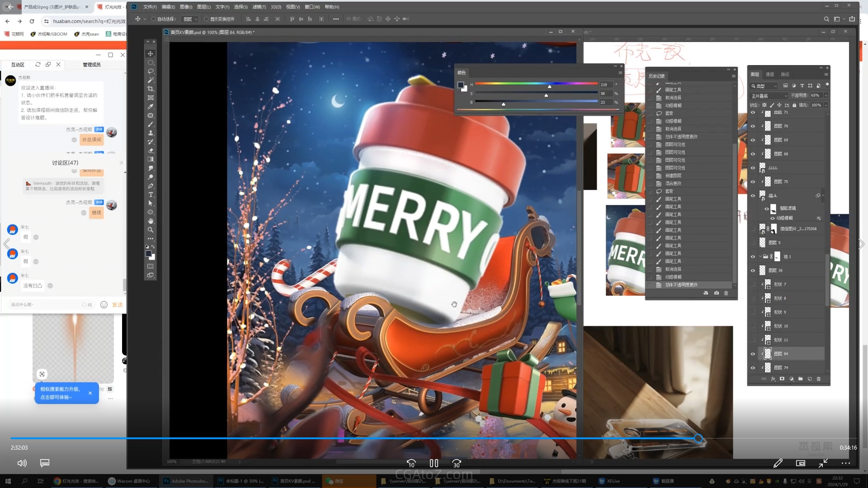Select the Zoom tool in toolbar
The height and width of the screenshot is (488, 868).
pyautogui.click(x=151, y=230)
